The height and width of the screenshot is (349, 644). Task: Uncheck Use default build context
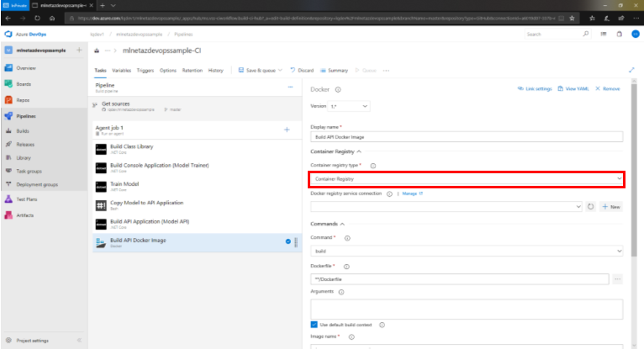tap(314, 325)
